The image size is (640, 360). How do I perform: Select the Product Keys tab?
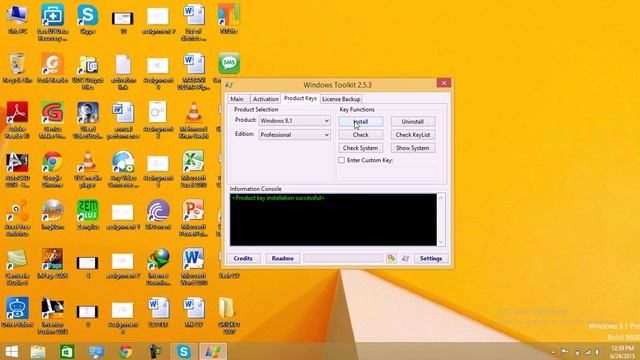(x=300, y=98)
